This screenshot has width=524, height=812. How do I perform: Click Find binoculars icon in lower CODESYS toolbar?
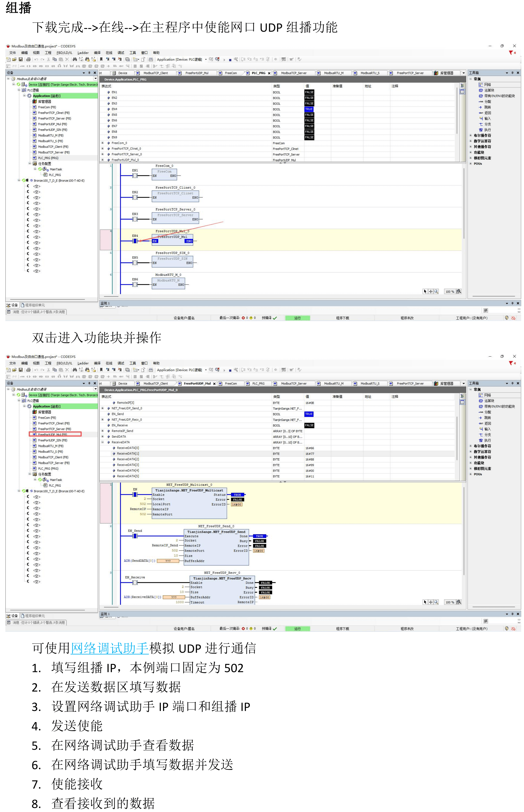[75, 369]
